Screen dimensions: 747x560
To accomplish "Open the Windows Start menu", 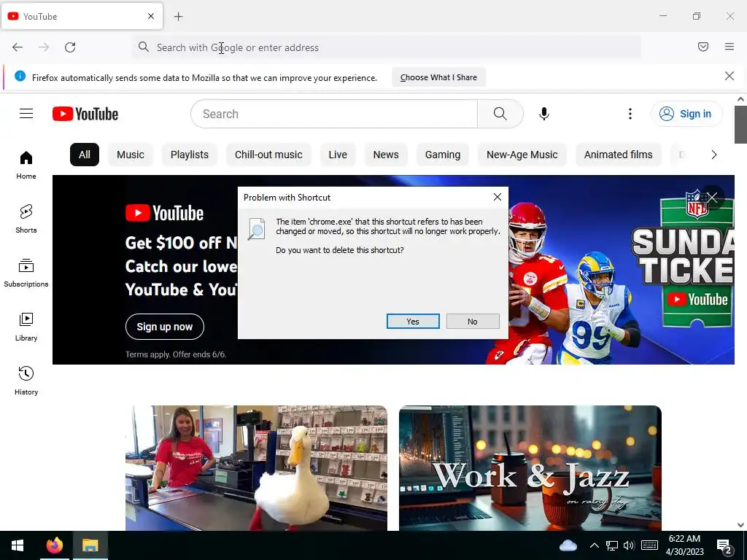I will pyautogui.click(x=18, y=545).
